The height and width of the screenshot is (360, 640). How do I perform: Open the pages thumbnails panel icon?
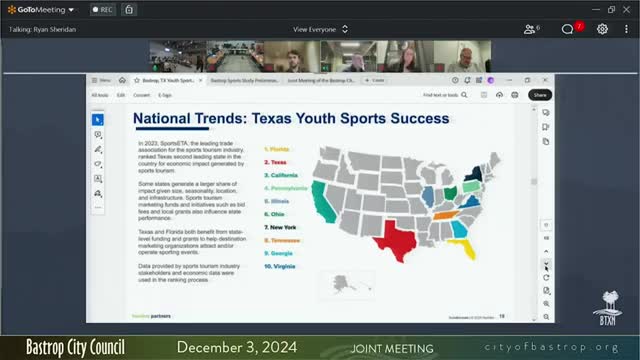[546, 142]
